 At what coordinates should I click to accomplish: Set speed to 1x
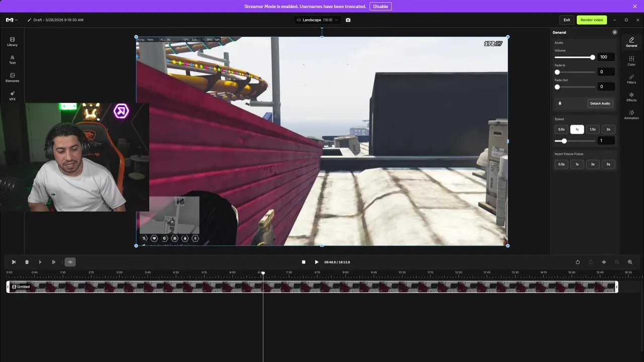tap(577, 129)
